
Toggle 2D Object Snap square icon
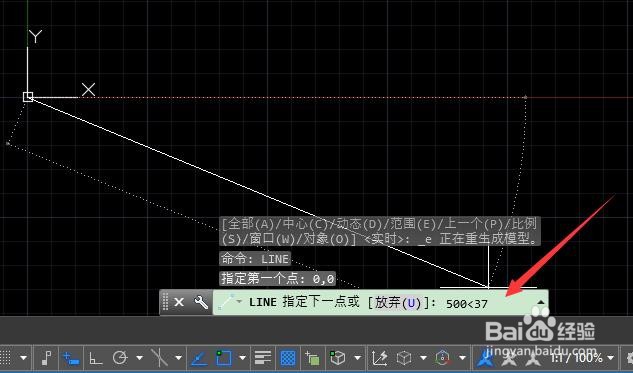click(x=224, y=358)
